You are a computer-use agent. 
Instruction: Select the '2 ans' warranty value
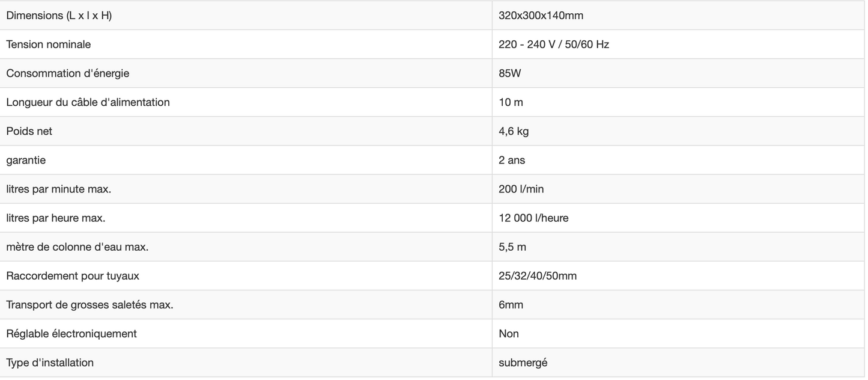tap(512, 160)
